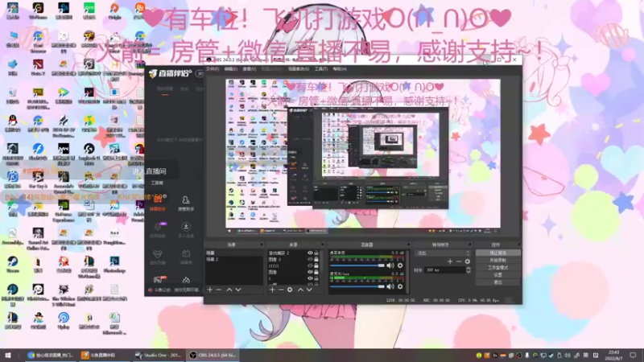Click the 退出 button in OBS

pyautogui.click(x=498, y=282)
